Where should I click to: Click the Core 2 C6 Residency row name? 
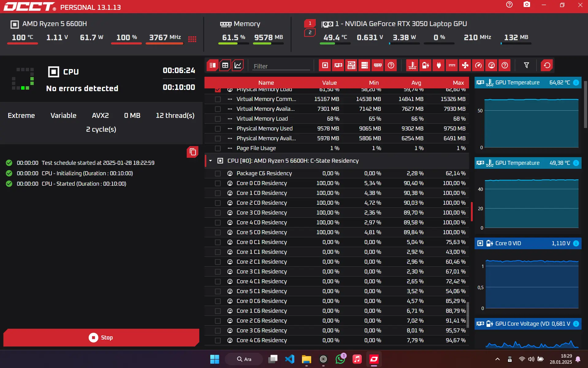[x=262, y=321]
